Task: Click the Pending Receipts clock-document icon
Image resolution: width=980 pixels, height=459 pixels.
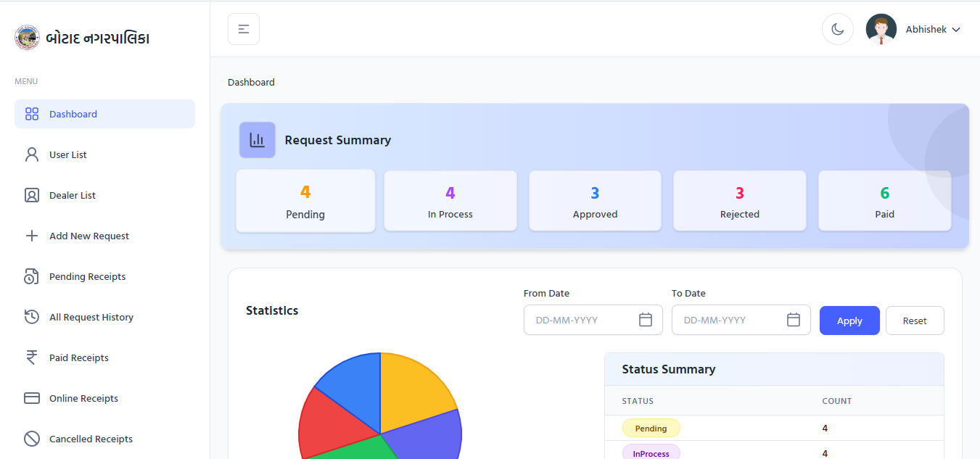Action: [32, 276]
